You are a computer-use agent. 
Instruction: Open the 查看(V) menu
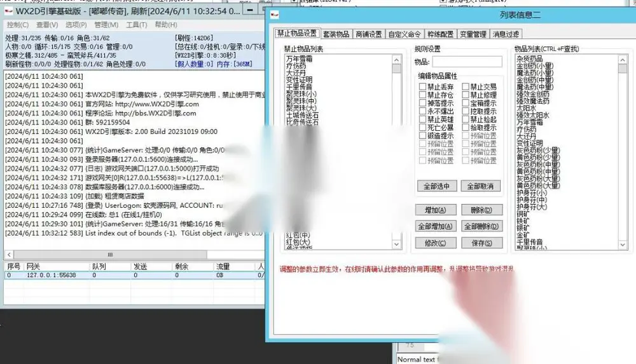pos(47,25)
